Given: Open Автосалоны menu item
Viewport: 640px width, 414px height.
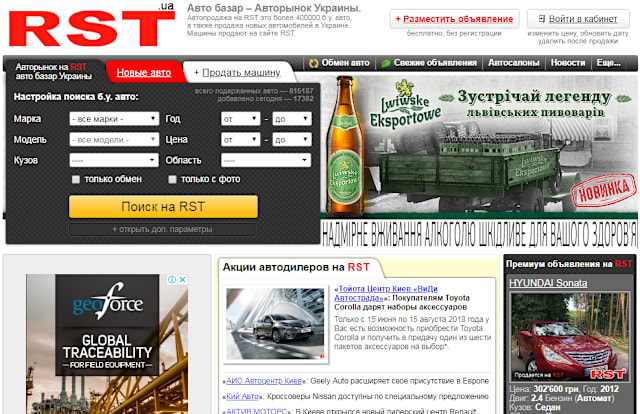Looking at the screenshot, I should pyautogui.click(x=513, y=63).
